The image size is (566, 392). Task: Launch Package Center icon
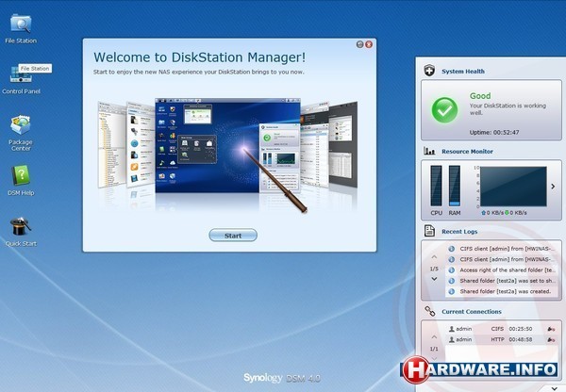[x=21, y=125]
